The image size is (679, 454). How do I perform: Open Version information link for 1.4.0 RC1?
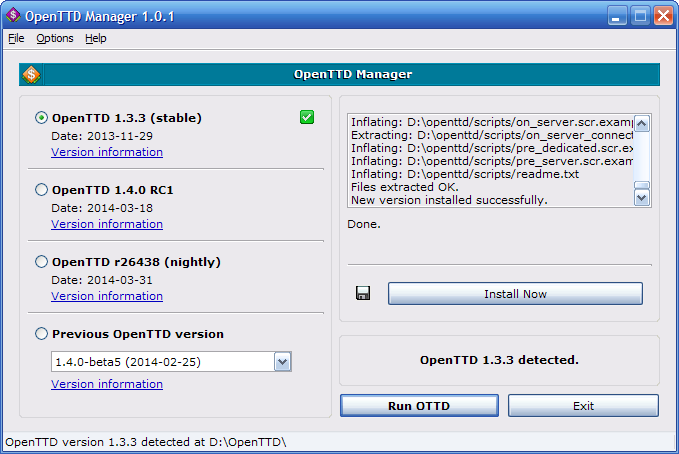[x=107, y=224]
